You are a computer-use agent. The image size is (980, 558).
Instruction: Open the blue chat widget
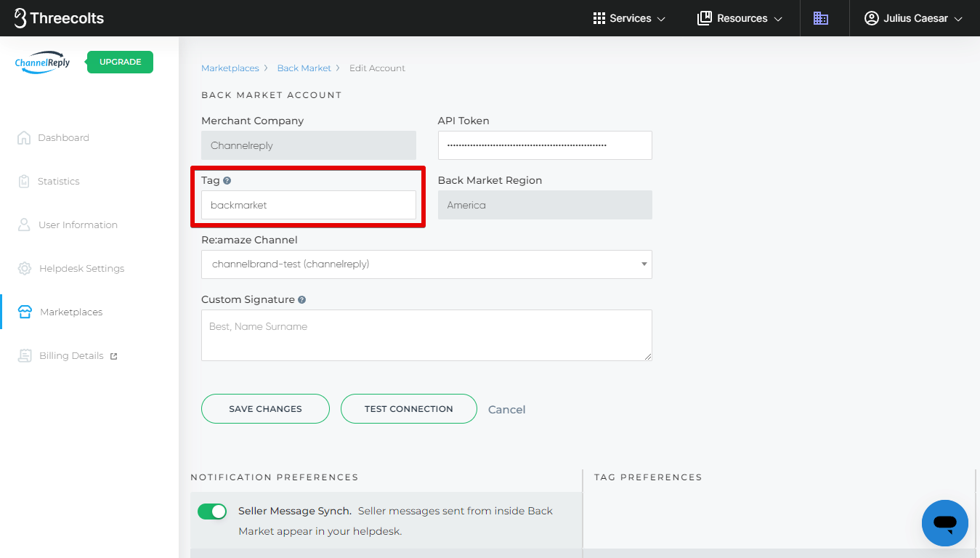(x=945, y=523)
